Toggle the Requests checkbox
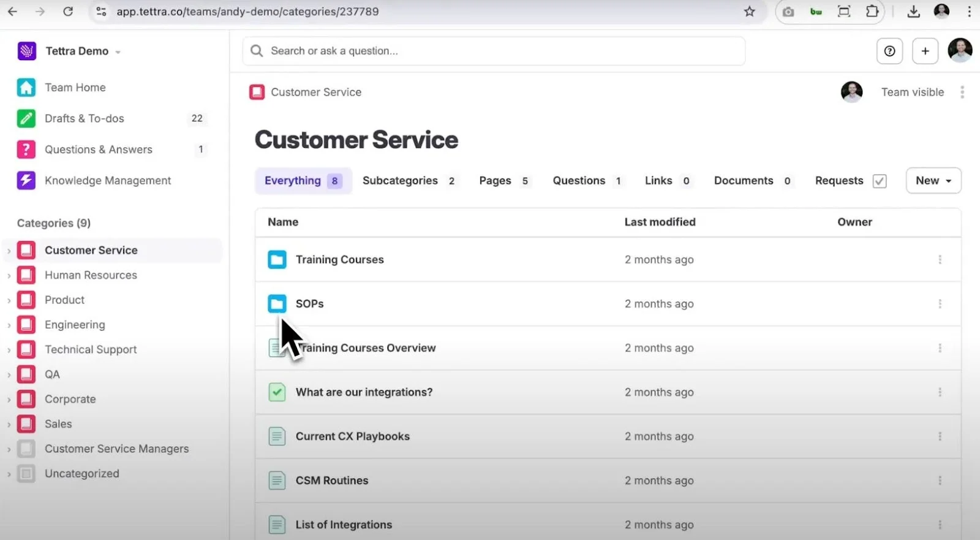 pyautogui.click(x=880, y=181)
